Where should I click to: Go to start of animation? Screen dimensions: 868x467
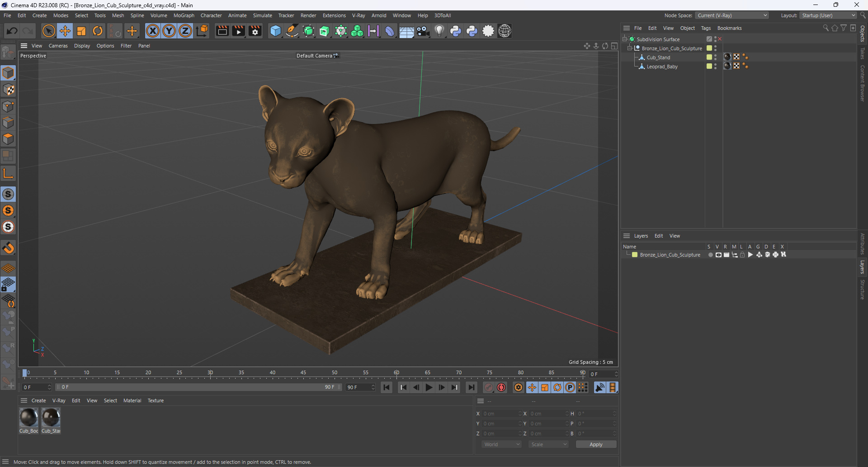pyautogui.click(x=386, y=387)
